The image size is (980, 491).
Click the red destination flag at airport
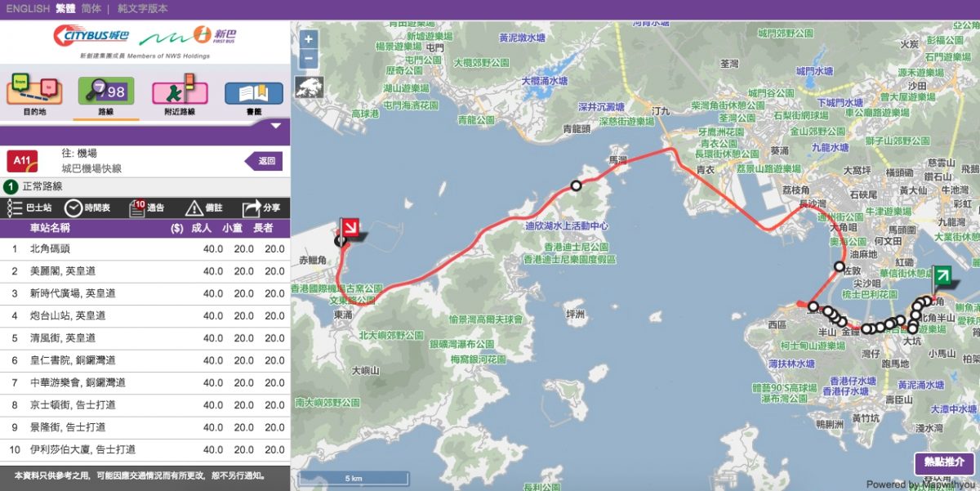pyautogui.click(x=351, y=229)
